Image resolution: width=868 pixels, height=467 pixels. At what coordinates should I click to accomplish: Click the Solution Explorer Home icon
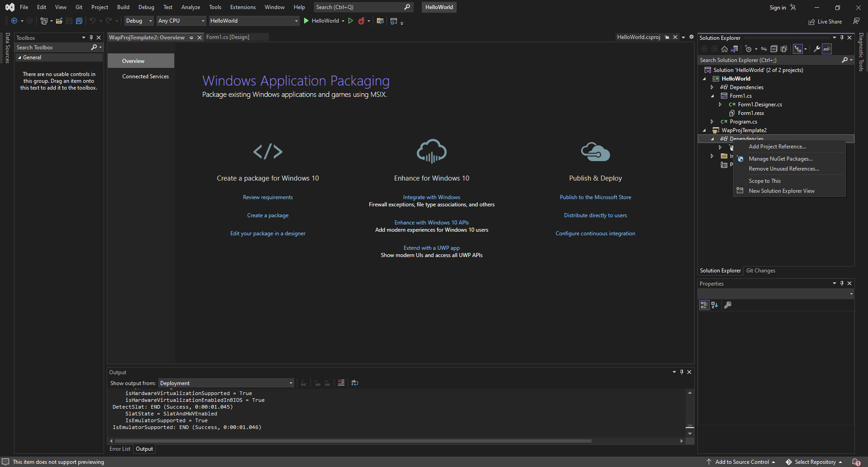[x=725, y=49]
